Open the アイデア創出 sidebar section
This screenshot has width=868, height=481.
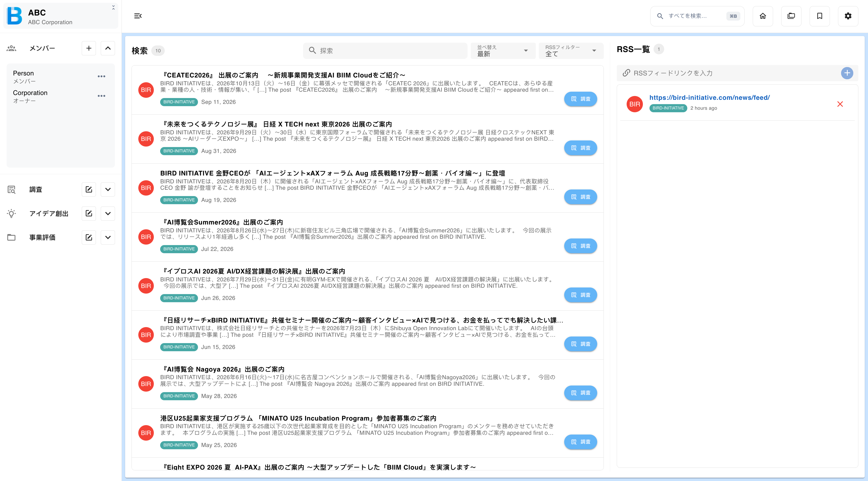(x=49, y=213)
